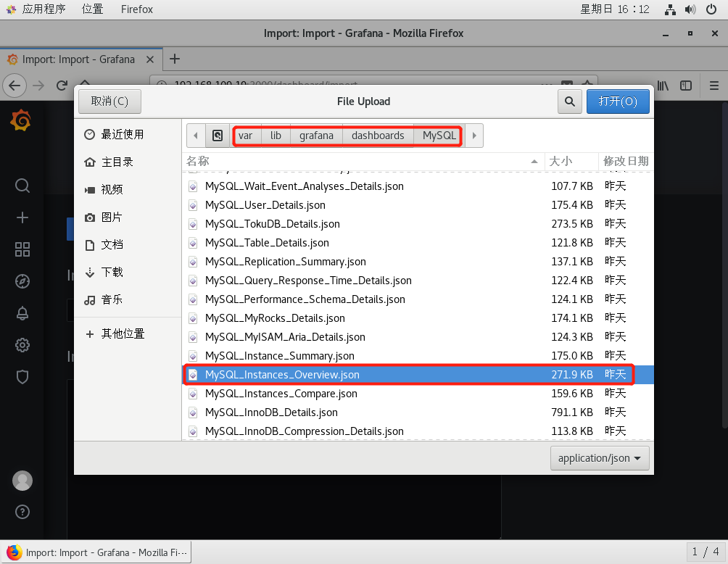Sort files by the 大小 column
Screen dimensions: 728x564
pyautogui.click(x=571, y=161)
